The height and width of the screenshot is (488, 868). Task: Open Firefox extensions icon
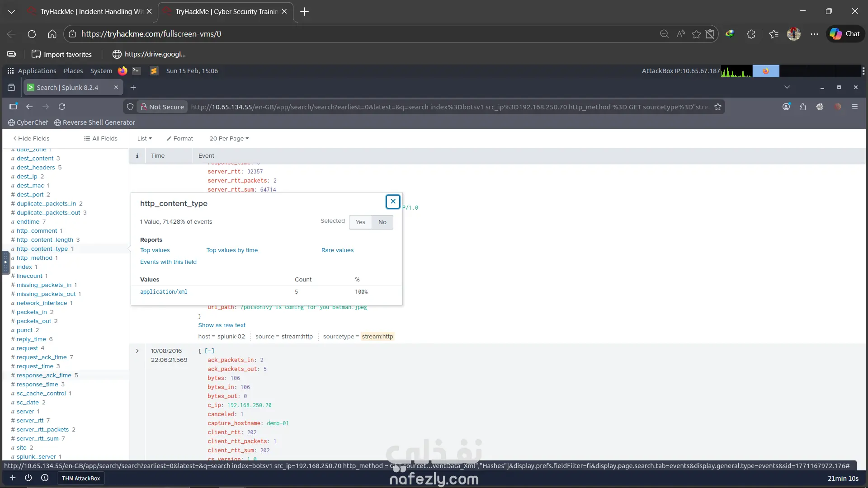click(x=802, y=107)
